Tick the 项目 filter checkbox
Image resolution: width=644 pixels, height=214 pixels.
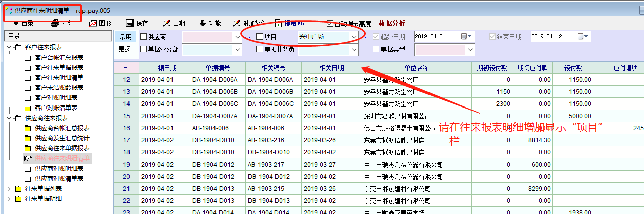(x=260, y=37)
